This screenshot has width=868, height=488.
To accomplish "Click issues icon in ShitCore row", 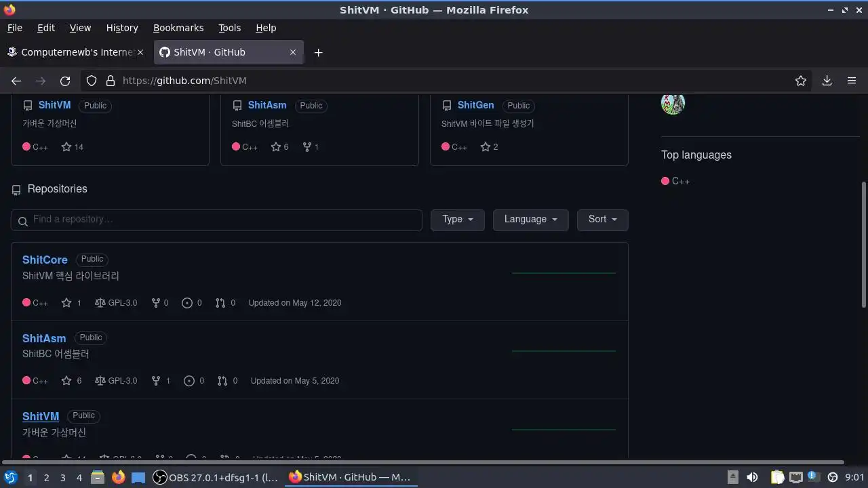I will point(187,303).
